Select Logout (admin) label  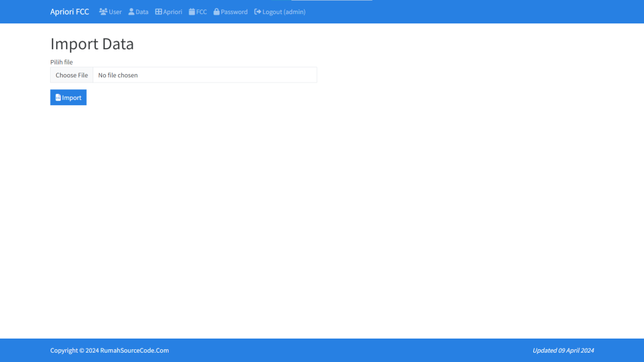284,12
